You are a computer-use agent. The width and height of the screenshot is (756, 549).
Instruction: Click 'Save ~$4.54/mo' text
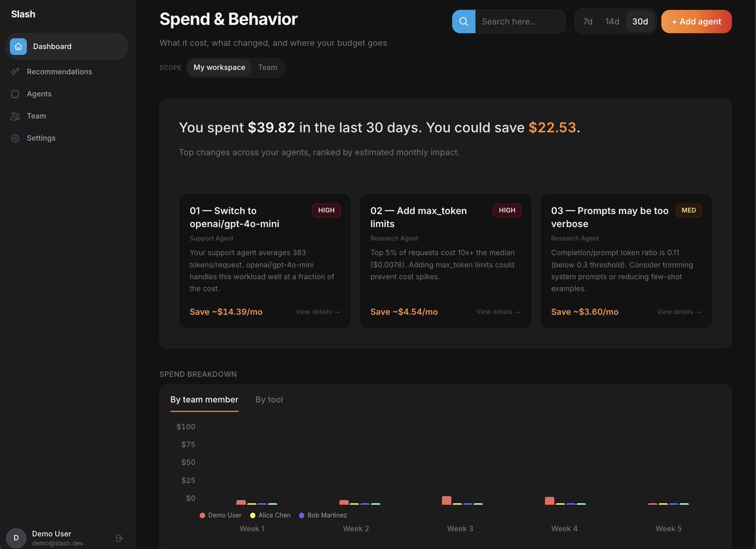[404, 312]
